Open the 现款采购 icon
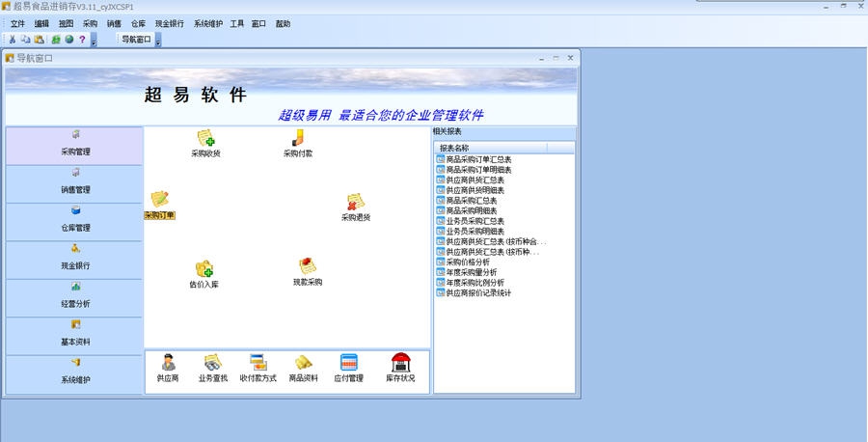Viewport: 868px width, 442px height. click(308, 267)
